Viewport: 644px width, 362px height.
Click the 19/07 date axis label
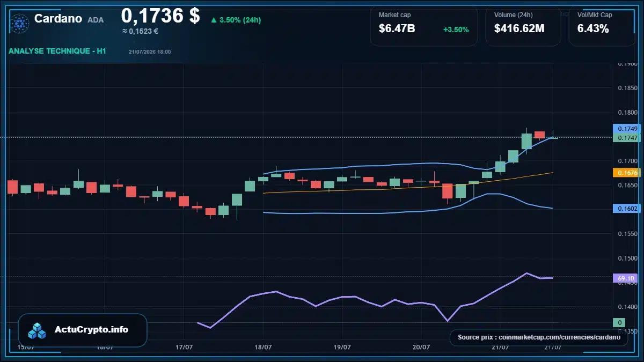(342, 347)
